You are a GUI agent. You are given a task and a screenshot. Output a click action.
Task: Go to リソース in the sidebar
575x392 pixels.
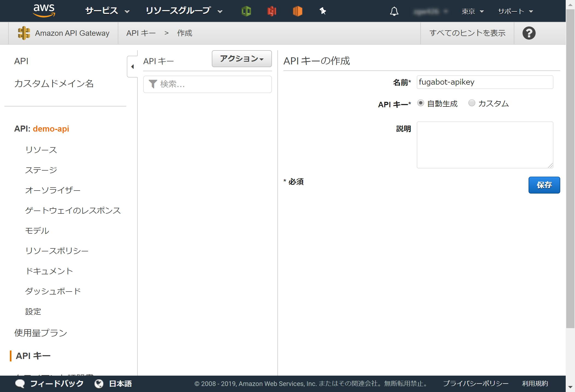click(41, 150)
